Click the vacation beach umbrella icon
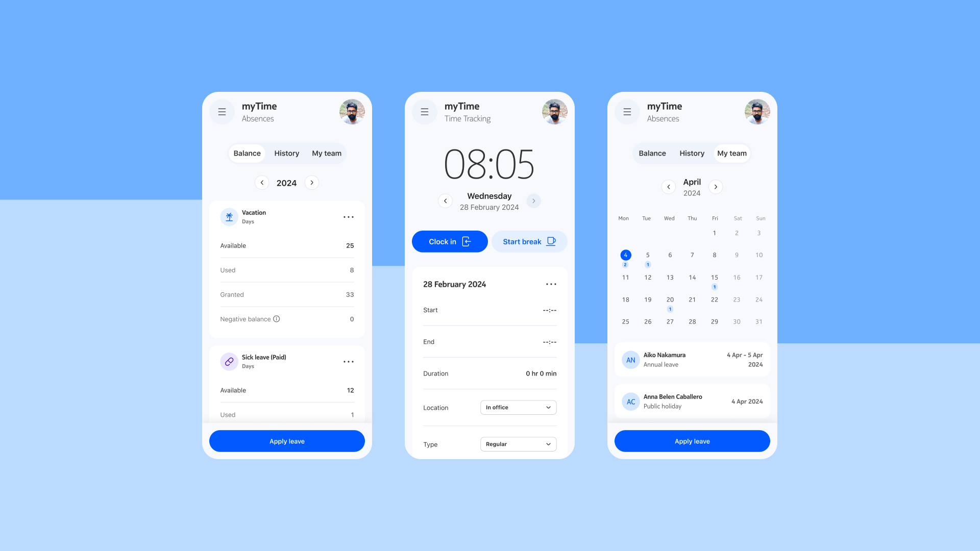 [x=228, y=216]
